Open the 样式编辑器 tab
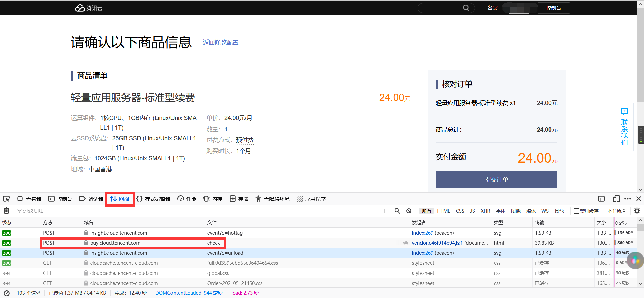Viewport: 644px width, 298px height. 153,199
